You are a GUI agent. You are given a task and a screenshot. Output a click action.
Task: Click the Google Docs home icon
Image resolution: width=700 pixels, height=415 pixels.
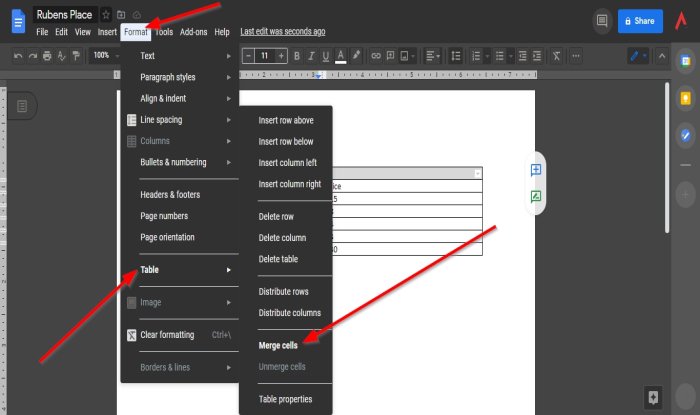[18, 21]
